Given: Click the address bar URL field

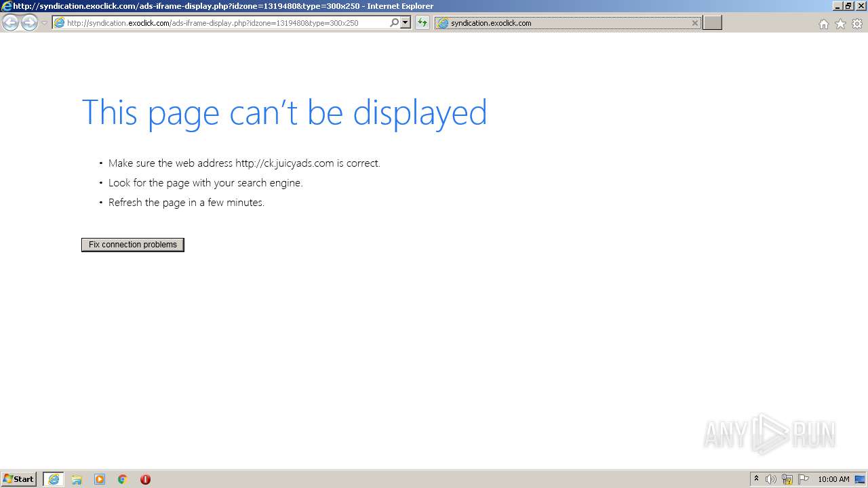Looking at the screenshot, I should (227, 23).
